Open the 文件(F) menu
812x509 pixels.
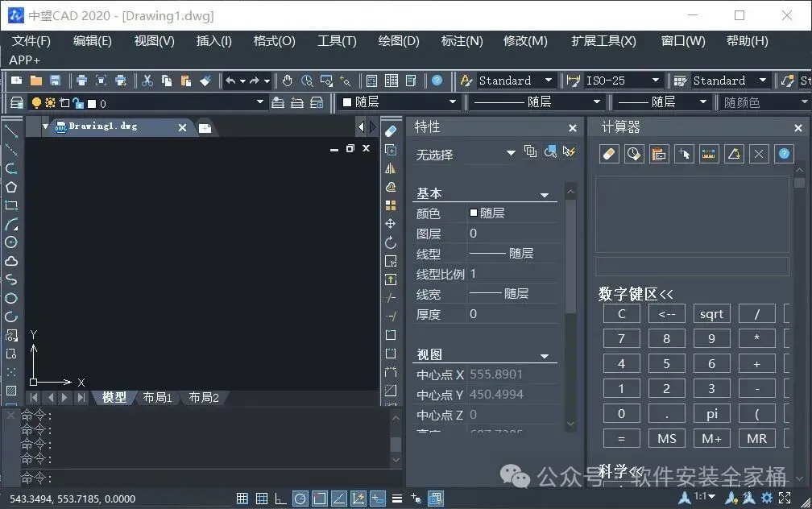pos(31,40)
